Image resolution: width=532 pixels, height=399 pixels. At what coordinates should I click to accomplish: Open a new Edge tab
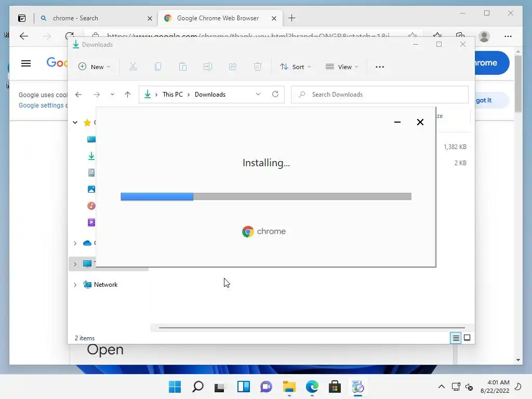292,18
